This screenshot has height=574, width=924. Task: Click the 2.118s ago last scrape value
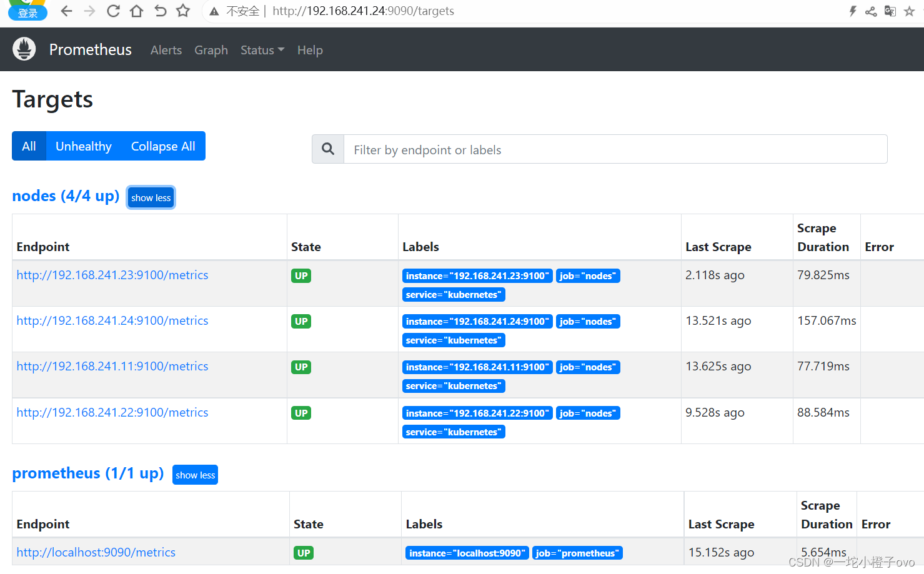(x=715, y=275)
